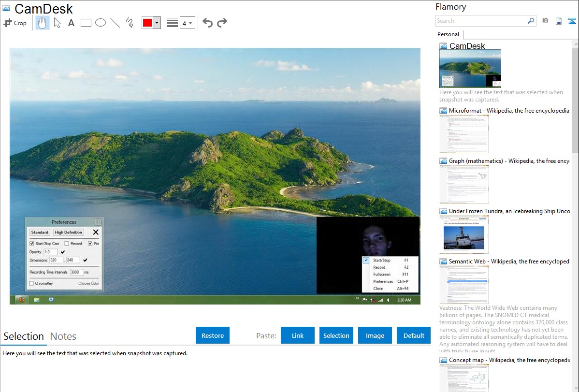Screen dimensions: 579x392
Task: Open the red color dropdown arrow
Action: (157, 23)
